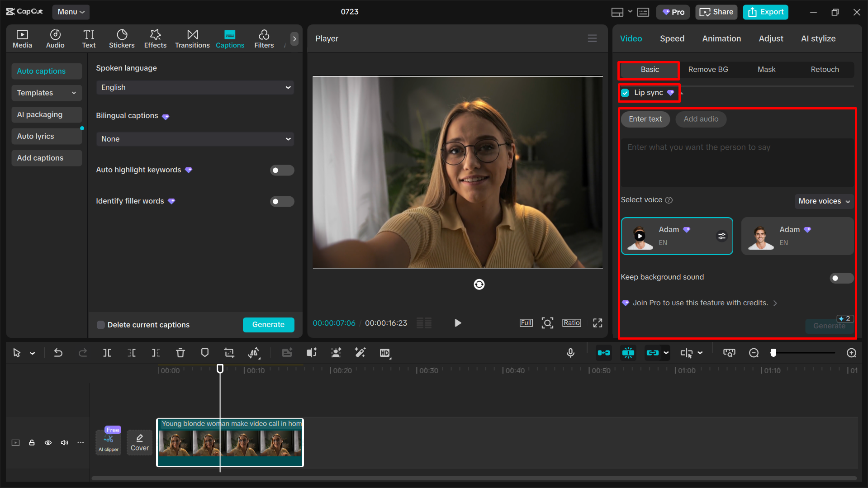Open the More voices dropdown
The height and width of the screenshot is (488, 868).
824,201
